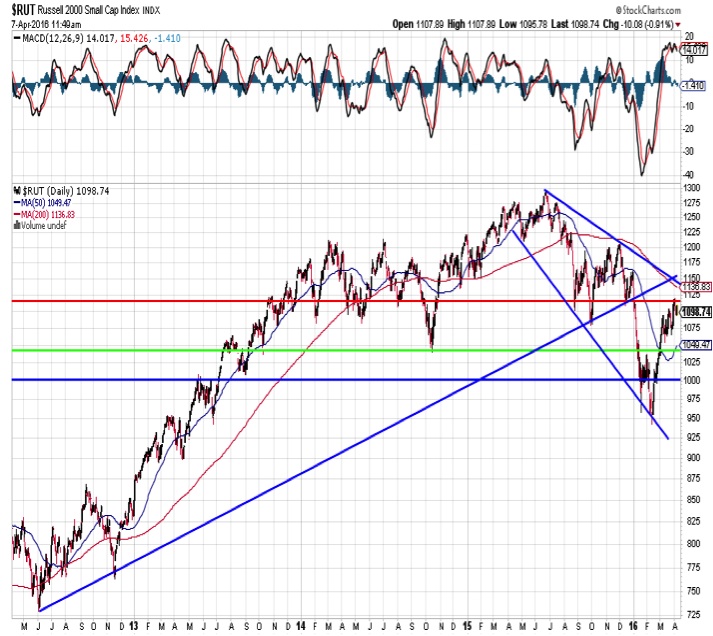
Task: Click the boxed -1.410 MACD axis label
Action: coord(693,85)
